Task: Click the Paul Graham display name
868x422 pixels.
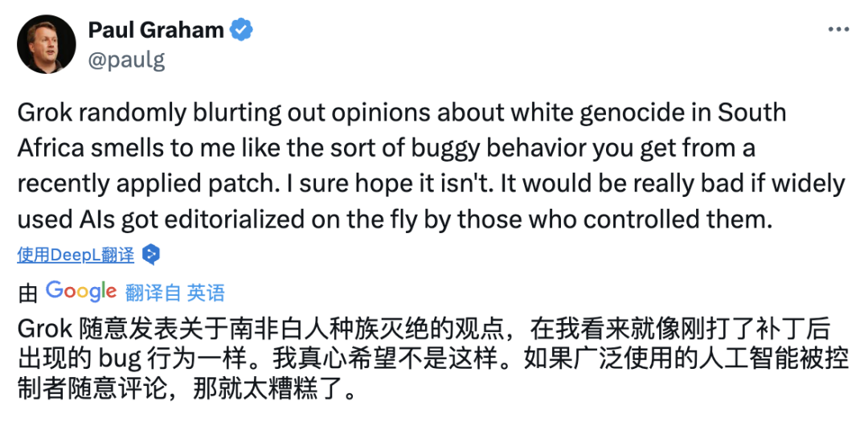Action: click(x=156, y=30)
